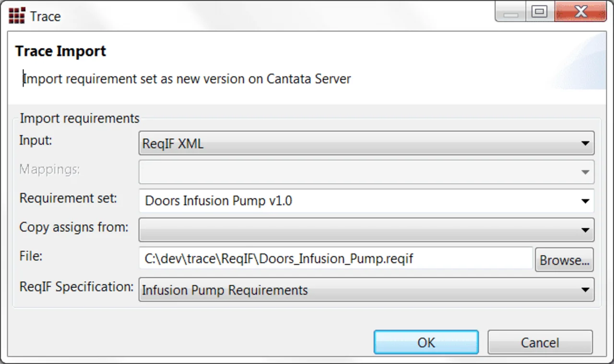Open the Copy assigns from dropdown

click(366, 230)
